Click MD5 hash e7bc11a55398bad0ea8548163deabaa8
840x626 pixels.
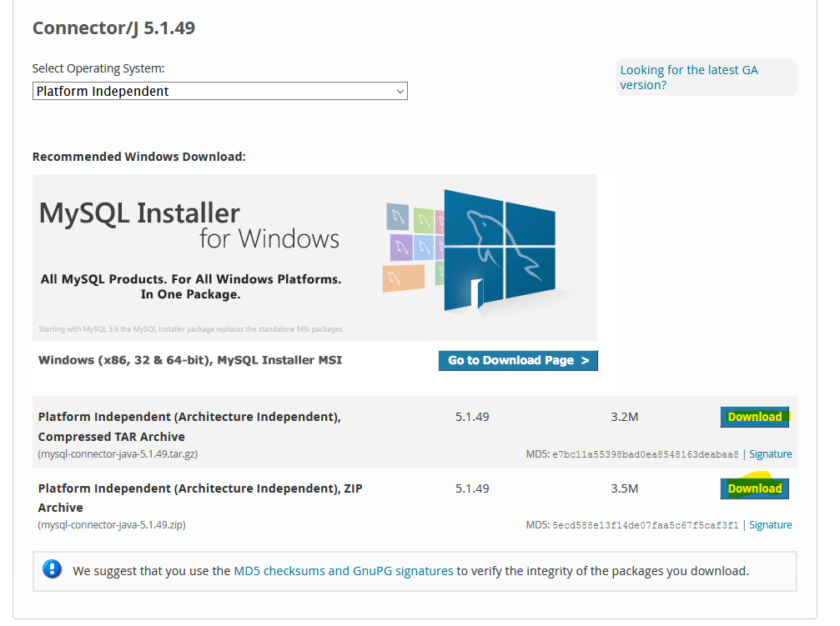tap(645, 454)
